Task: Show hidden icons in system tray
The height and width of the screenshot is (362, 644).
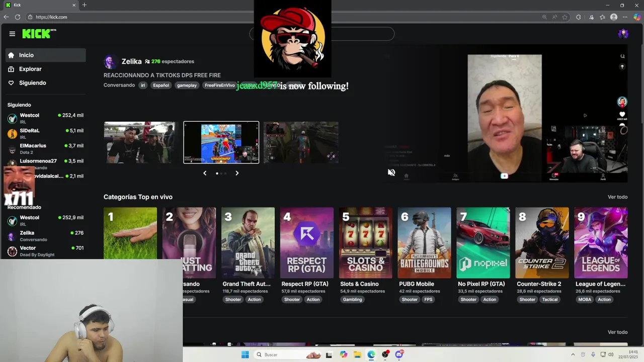Action: point(573,354)
